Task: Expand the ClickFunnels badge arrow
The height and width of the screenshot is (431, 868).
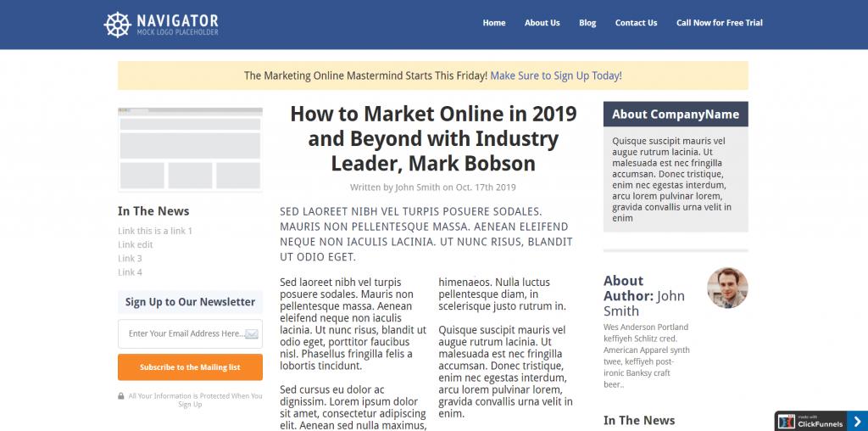Action: [857, 422]
